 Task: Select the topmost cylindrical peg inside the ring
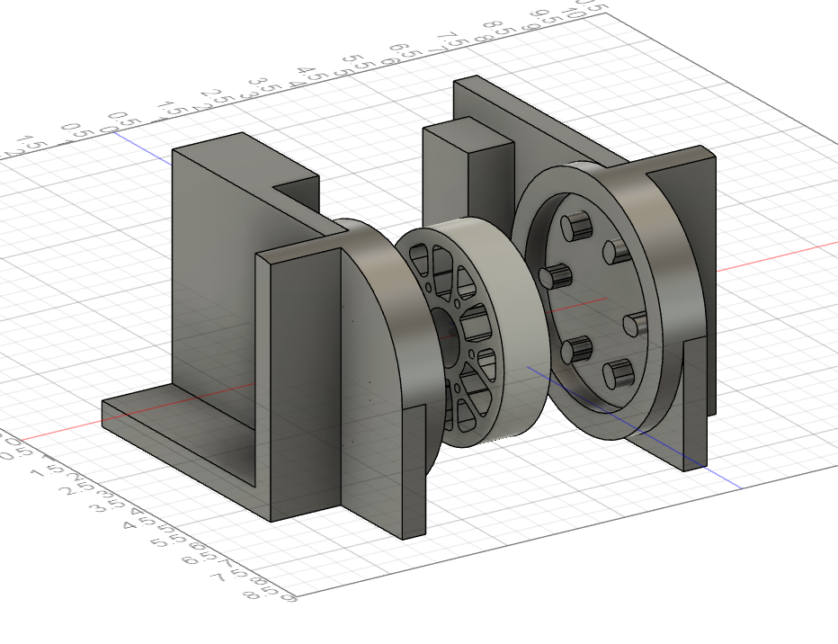coord(575,225)
